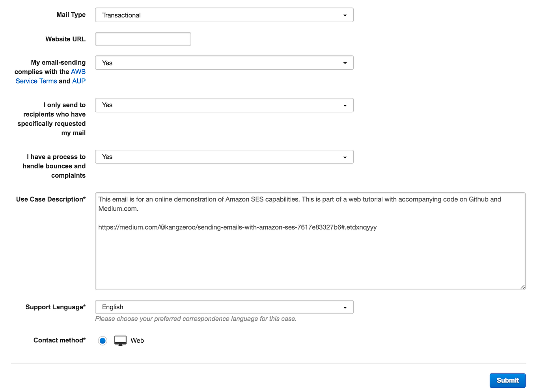Click the Support Language dropdown arrow
Screen dimensions: 552x392
pos(345,308)
